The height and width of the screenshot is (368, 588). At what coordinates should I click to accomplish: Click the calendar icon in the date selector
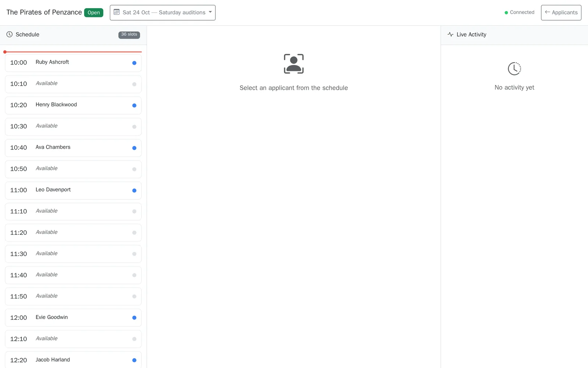tap(116, 12)
